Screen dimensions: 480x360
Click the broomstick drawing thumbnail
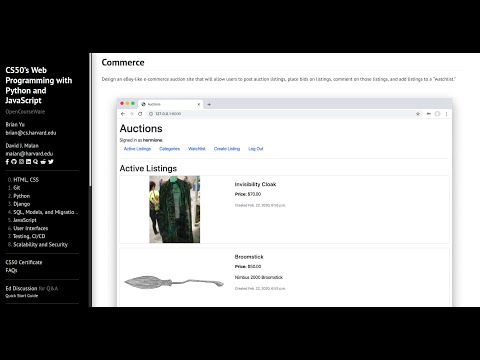click(174, 282)
